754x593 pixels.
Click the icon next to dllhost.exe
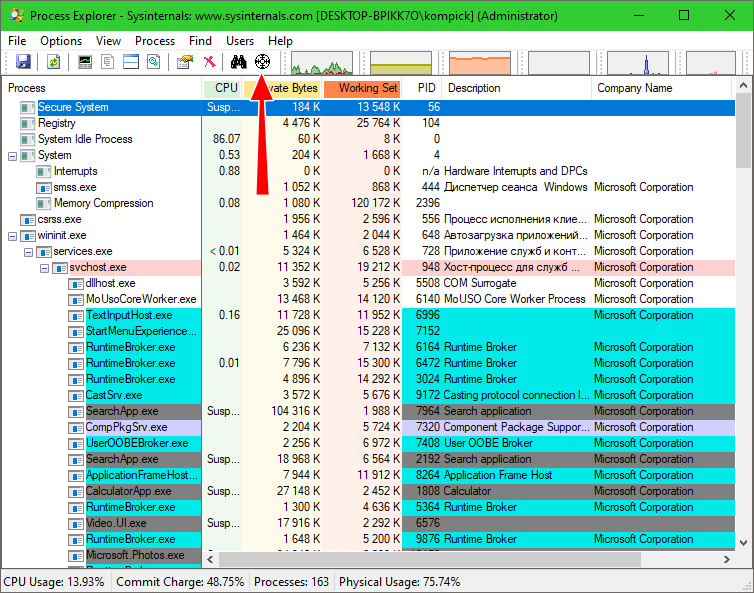click(75, 283)
